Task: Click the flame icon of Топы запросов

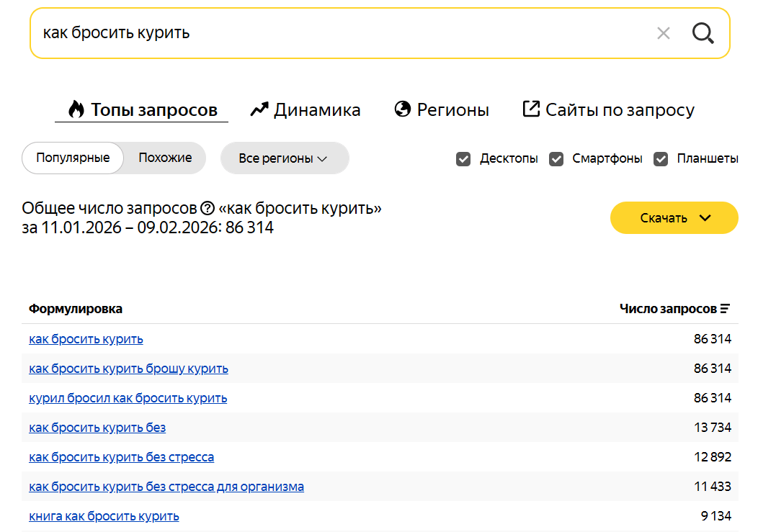Action: coord(76,109)
